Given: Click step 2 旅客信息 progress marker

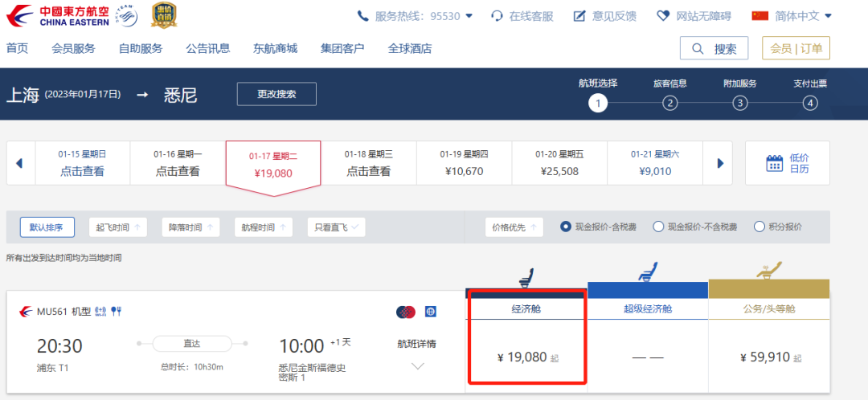Looking at the screenshot, I should pos(669,103).
